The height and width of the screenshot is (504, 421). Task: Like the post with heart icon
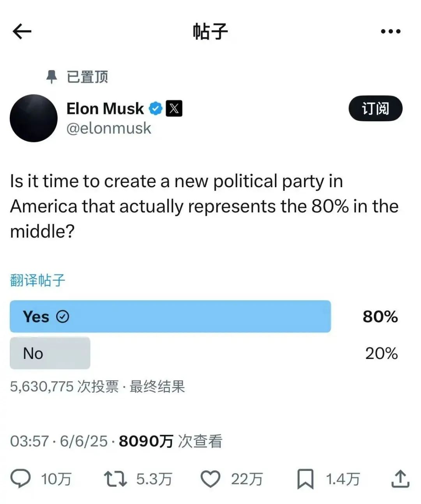(210, 479)
